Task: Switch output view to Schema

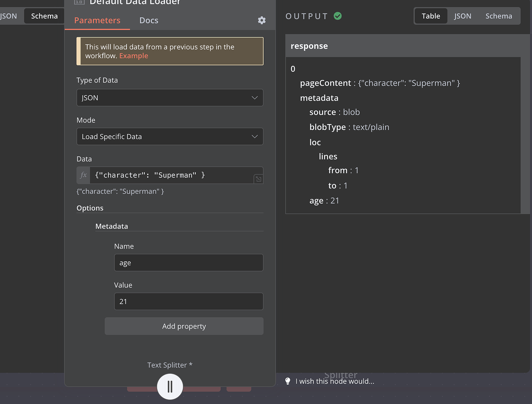Action: click(x=498, y=16)
